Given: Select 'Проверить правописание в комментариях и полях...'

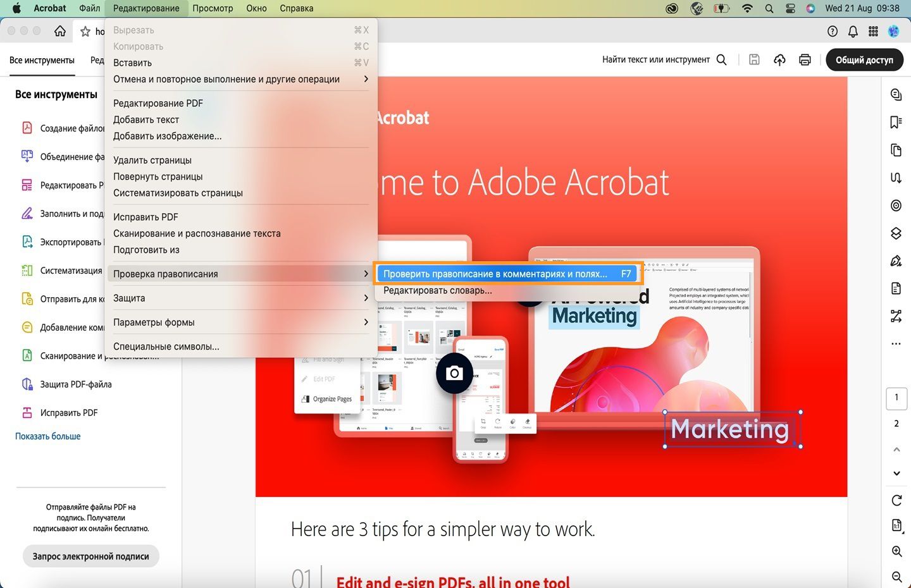Looking at the screenshot, I should tap(507, 274).
